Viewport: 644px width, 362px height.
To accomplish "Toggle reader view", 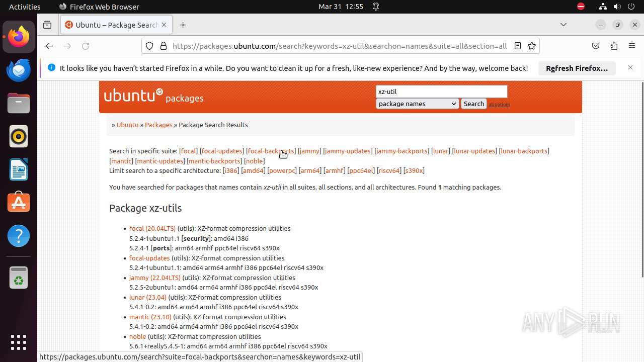I will 517,46.
